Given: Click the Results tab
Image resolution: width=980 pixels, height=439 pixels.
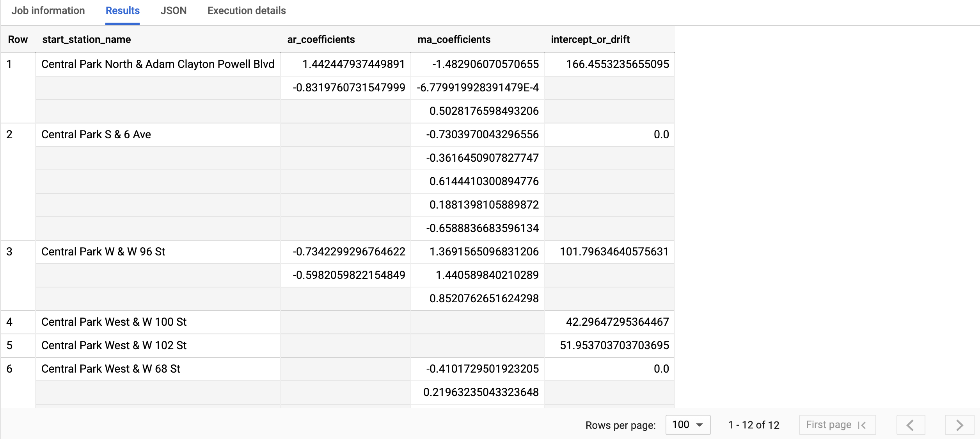Looking at the screenshot, I should (122, 10).
